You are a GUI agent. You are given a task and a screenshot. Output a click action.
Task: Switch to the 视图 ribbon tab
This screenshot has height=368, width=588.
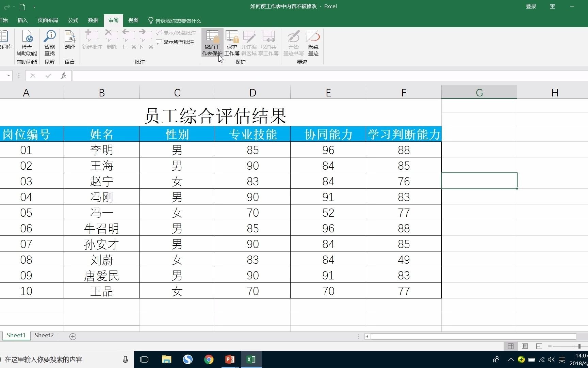tap(133, 20)
